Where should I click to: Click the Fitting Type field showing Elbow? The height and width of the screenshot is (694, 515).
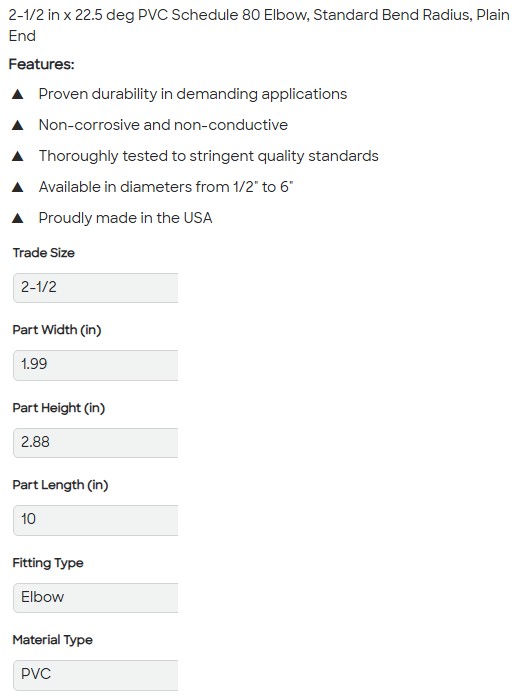coord(96,598)
